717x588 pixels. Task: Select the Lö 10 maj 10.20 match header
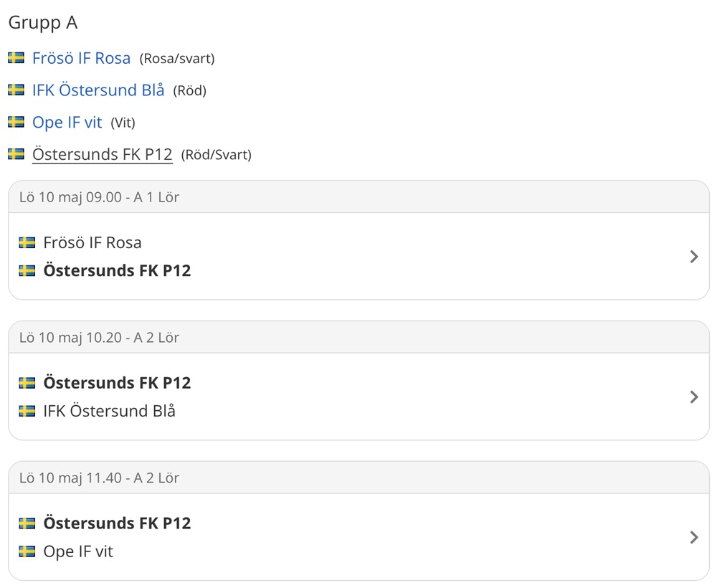359,338
